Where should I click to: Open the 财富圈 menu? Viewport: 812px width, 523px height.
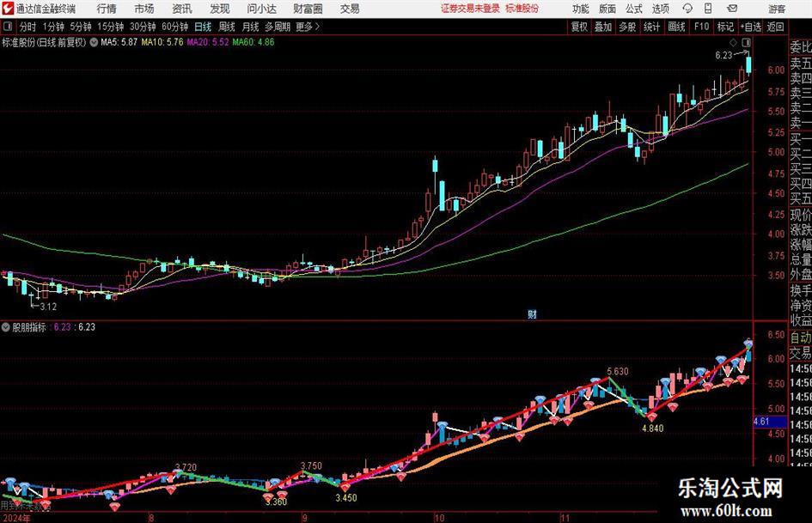click(308, 9)
